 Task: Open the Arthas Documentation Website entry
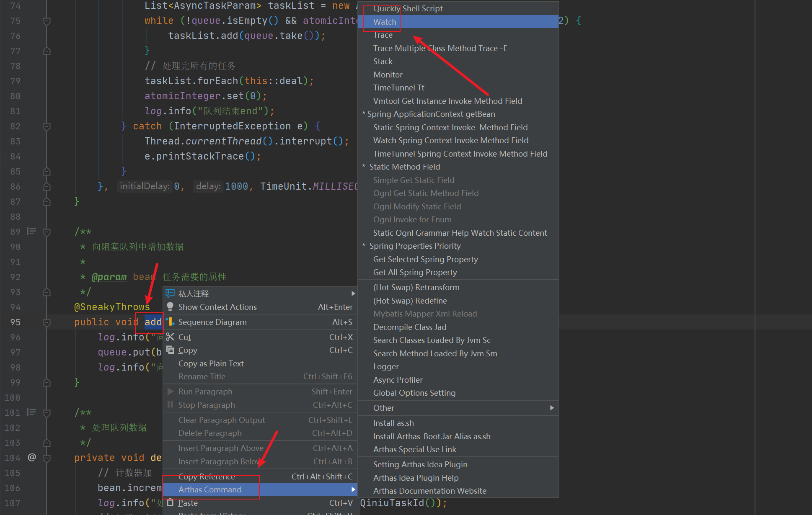pos(429,491)
